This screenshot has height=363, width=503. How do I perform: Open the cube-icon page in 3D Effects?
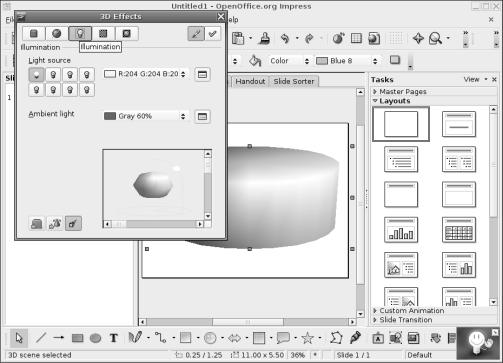pos(34,33)
